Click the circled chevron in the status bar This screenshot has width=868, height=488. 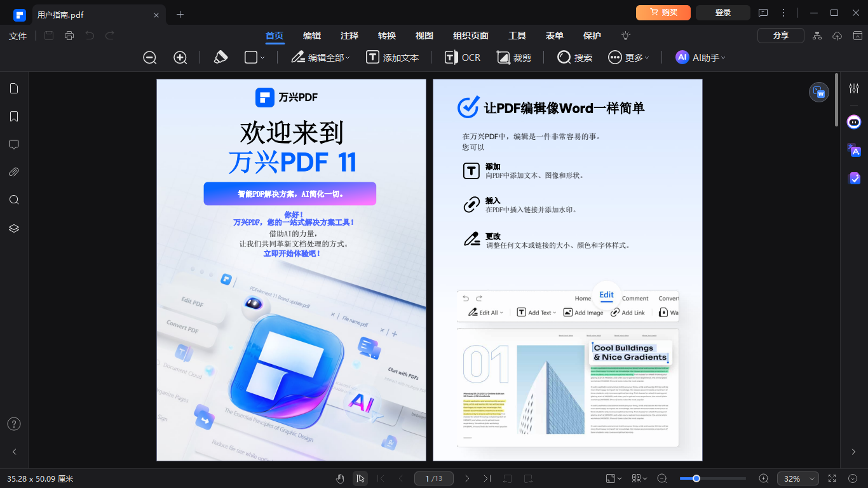point(853,478)
